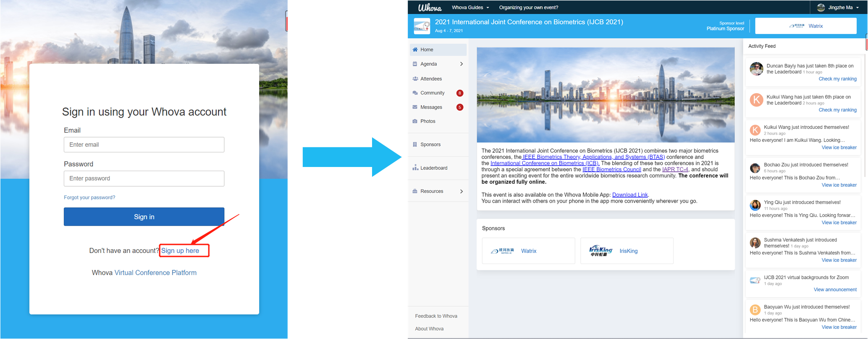The width and height of the screenshot is (868, 339).
Task: Click the Leaderboard bars icon
Action: (415, 168)
